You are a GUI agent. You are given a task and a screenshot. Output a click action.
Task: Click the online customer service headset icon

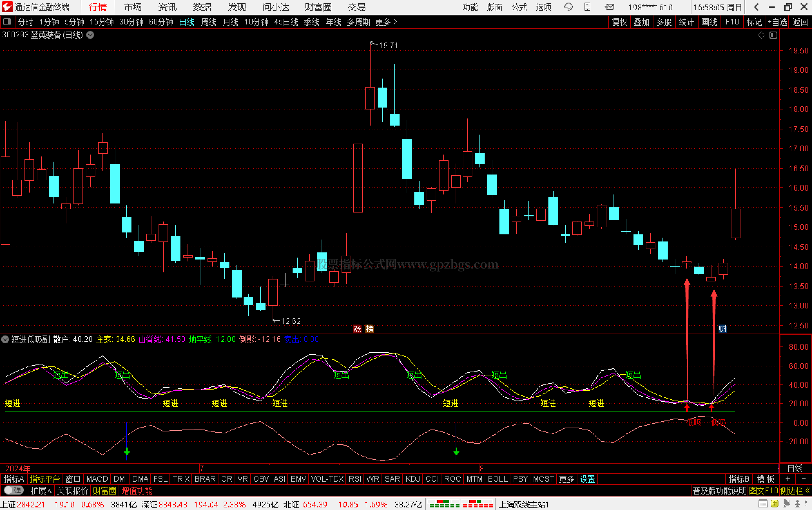(568, 7)
